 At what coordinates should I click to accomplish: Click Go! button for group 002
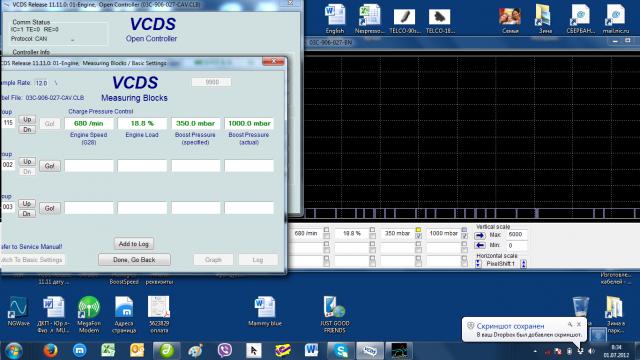(49, 166)
